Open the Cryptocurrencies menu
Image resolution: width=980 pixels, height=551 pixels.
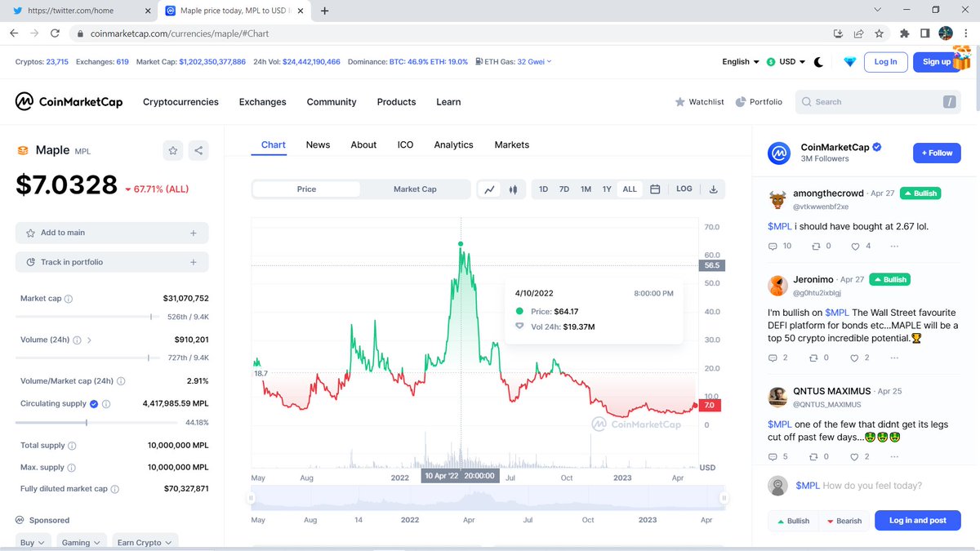pos(180,102)
